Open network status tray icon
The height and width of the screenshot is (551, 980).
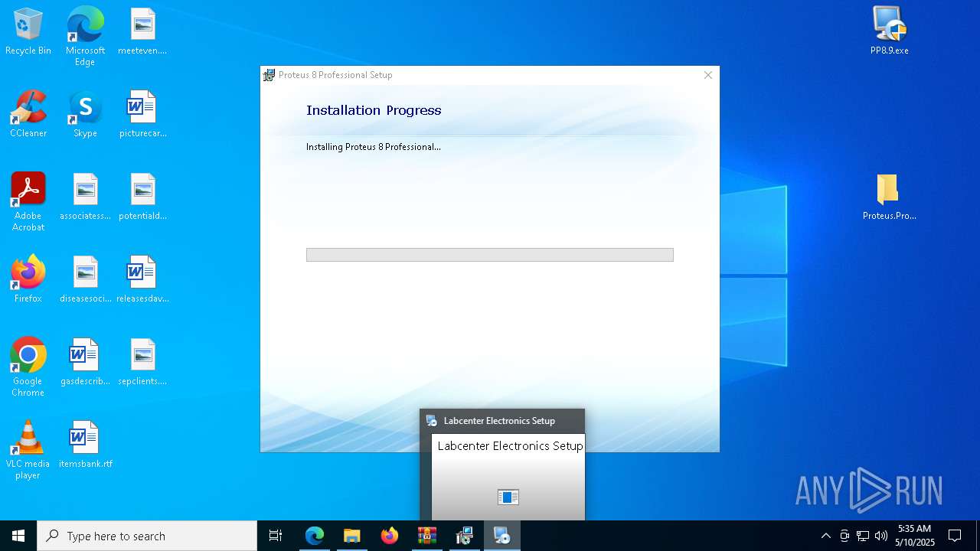click(x=863, y=536)
